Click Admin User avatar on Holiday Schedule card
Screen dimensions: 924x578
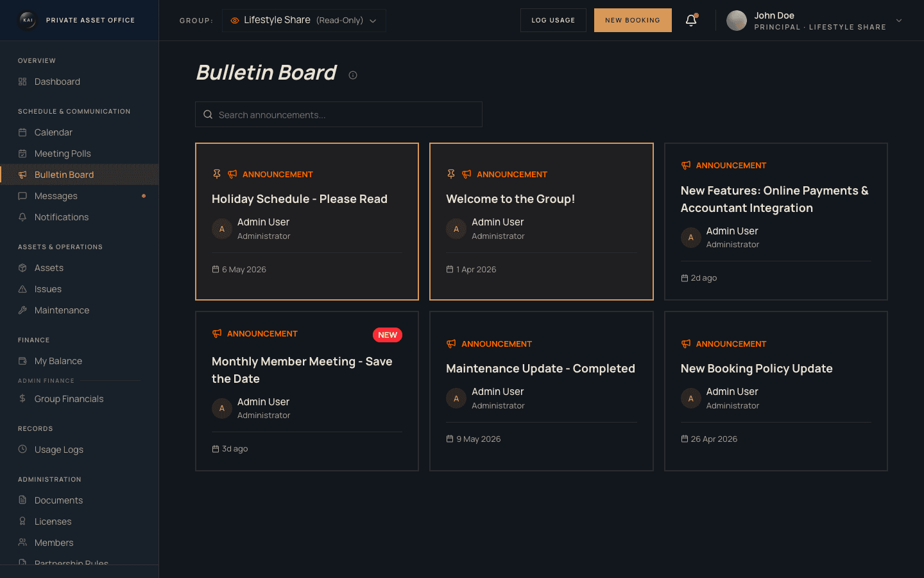coord(222,229)
